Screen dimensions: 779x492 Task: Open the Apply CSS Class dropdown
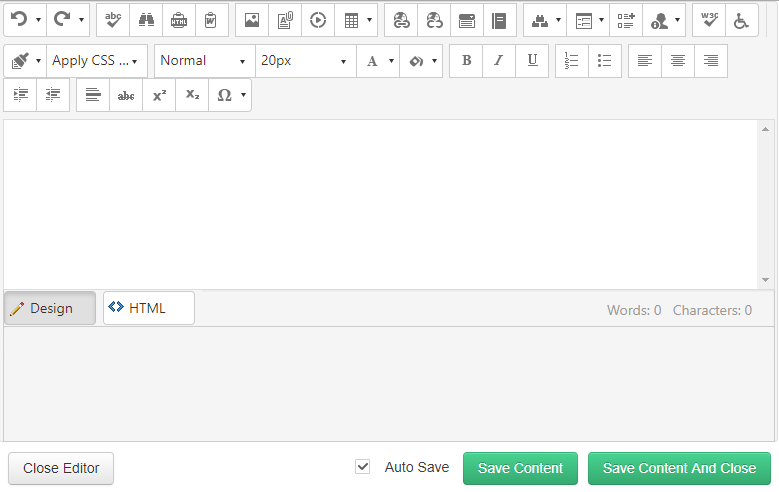pos(96,60)
